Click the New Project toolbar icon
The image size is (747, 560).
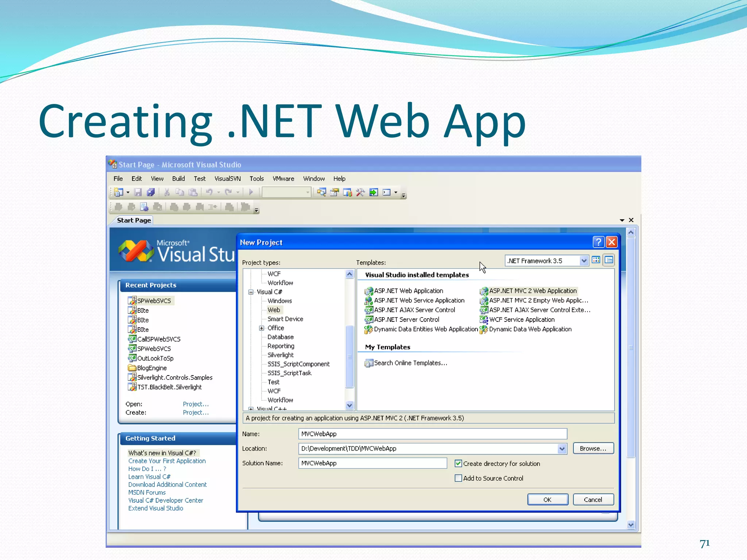coord(119,192)
